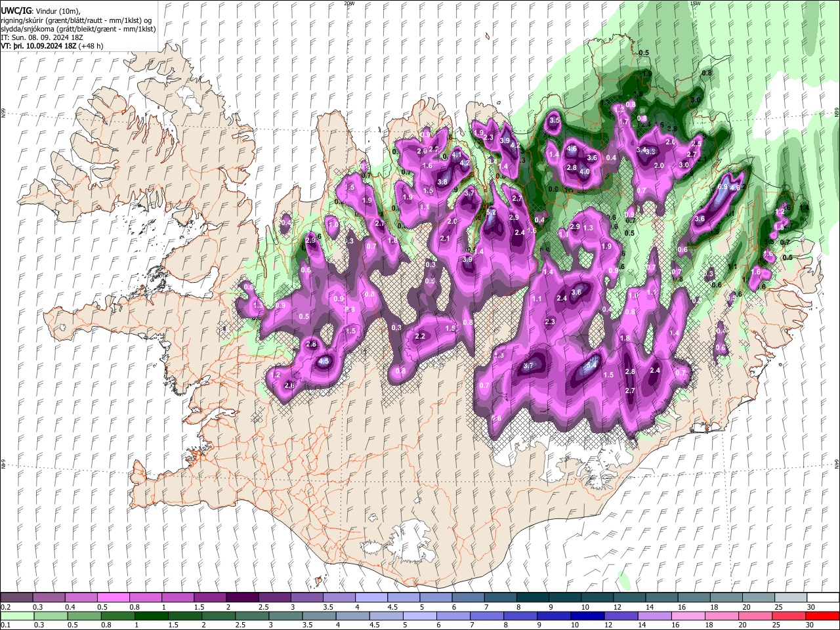840x630 pixels.
Task: Click the valid time line "VT: þri. 10.09.2024 18Z (+48 h)"
Action: coord(52,46)
